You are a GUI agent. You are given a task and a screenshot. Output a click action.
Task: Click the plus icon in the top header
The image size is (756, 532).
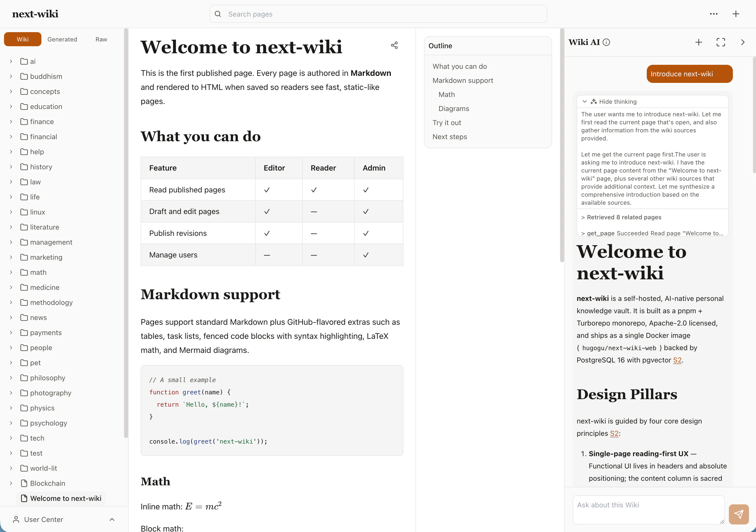tap(736, 14)
